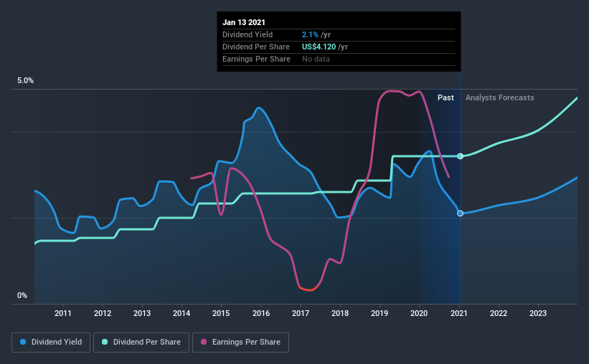Click the 2020 x-axis label
589x364 pixels.
click(x=419, y=313)
